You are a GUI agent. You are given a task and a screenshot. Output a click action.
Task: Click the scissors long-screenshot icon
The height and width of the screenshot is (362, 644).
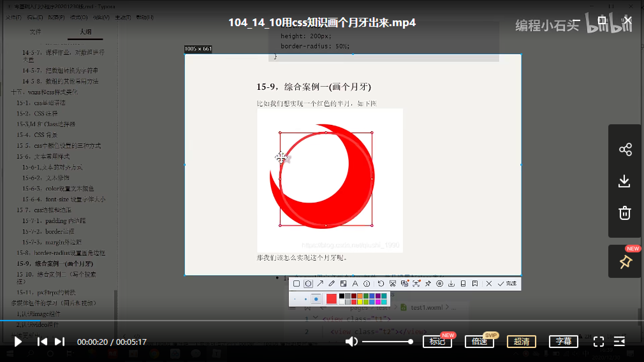point(392,284)
